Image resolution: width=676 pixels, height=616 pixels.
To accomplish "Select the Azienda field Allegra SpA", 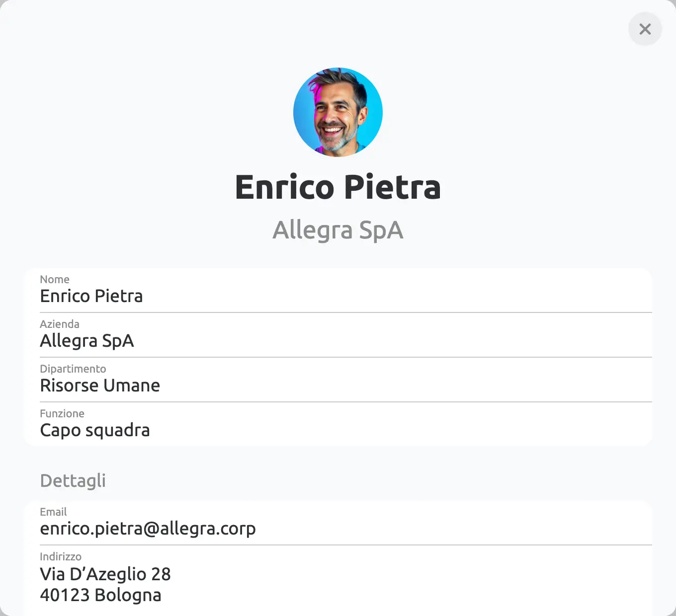I will [87, 341].
